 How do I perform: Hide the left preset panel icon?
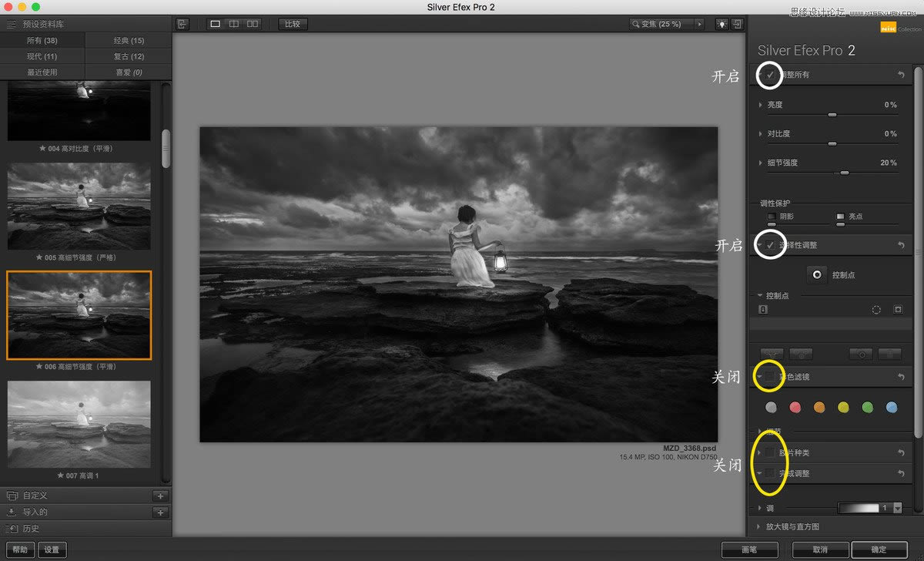tap(182, 24)
